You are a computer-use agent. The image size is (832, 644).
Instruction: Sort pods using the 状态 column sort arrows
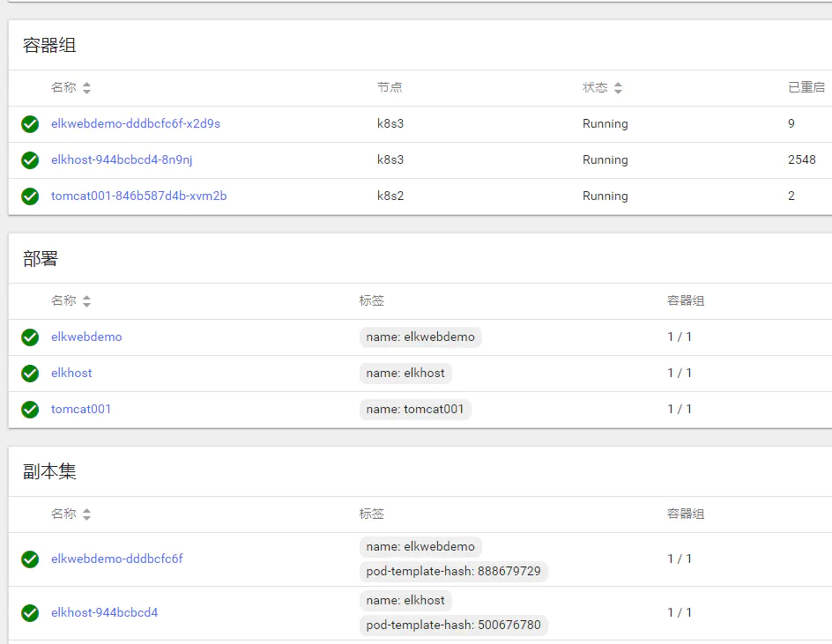click(618, 87)
